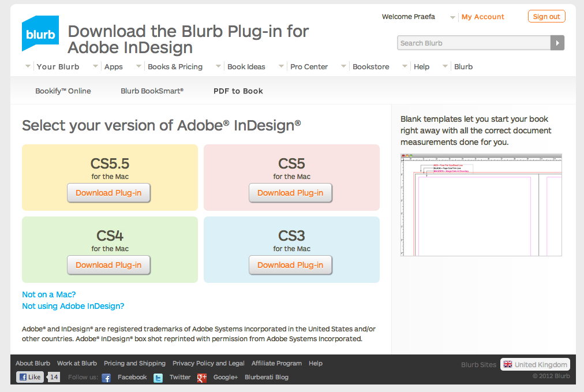Viewport: 584px width, 392px height.
Task: Switch to the PDF to Book tab
Action: coord(238,91)
